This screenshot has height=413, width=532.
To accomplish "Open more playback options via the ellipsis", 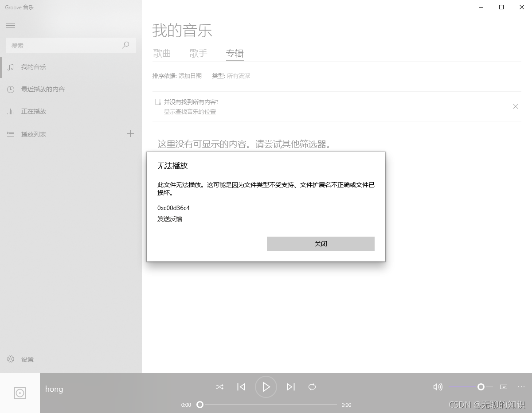I will pos(521,387).
